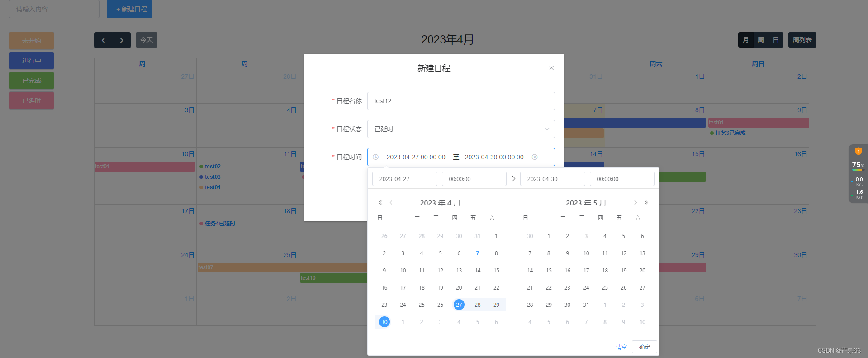This screenshot has width=868, height=358.
Task: Click the next month arrow on calendar toolbar
Action: point(121,40)
